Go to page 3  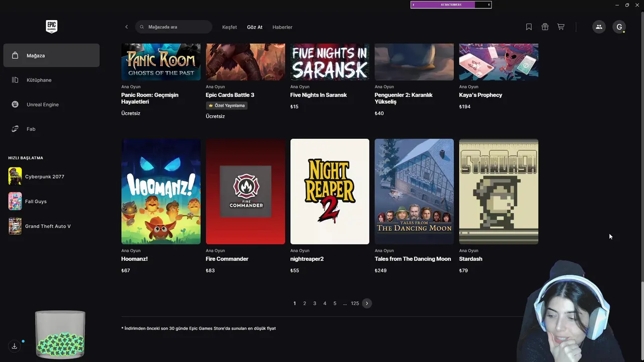(314, 303)
